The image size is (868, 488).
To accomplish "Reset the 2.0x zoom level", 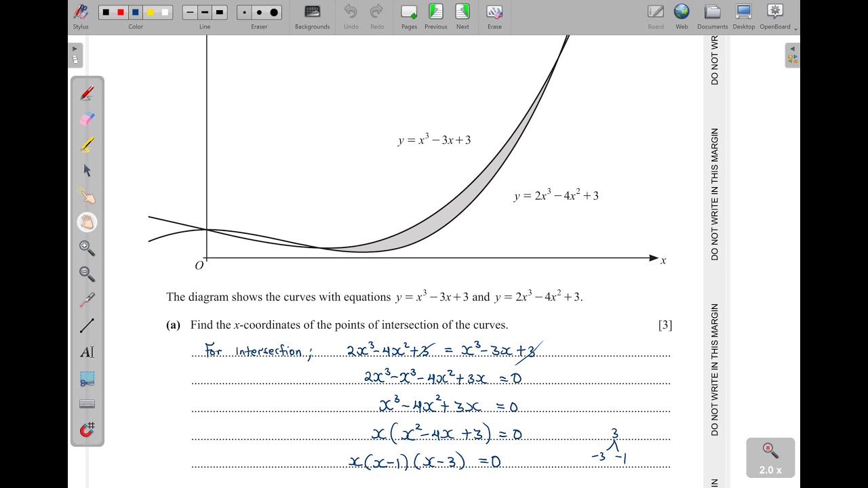I will tap(770, 458).
